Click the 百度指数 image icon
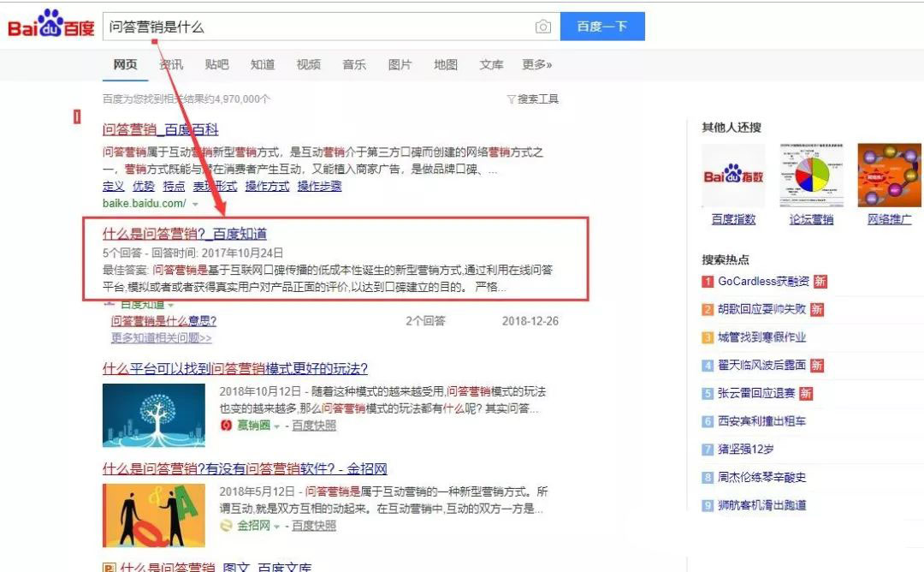The width and height of the screenshot is (924, 572). click(x=733, y=176)
